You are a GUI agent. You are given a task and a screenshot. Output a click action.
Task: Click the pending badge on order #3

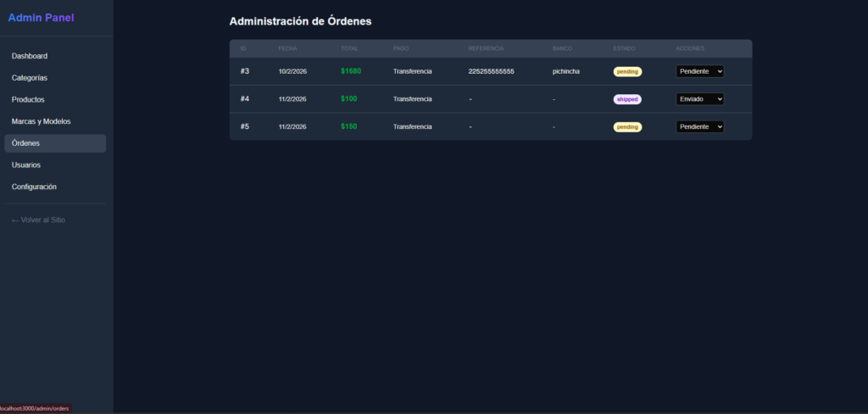627,71
